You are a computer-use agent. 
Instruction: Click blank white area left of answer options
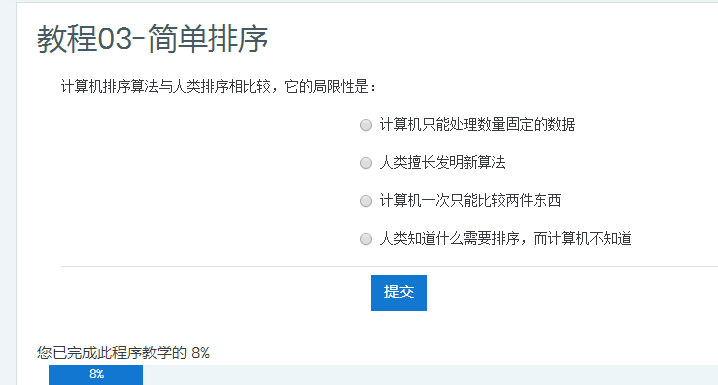tap(206, 183)
